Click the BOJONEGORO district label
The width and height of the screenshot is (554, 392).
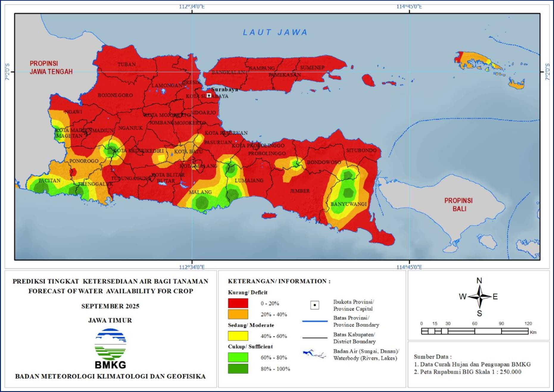point(115,95)
